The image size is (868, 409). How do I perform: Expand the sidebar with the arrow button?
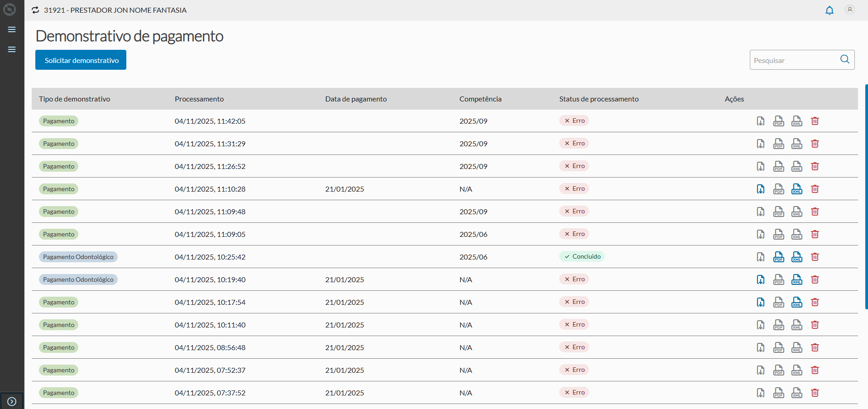[x=12, y=401]
